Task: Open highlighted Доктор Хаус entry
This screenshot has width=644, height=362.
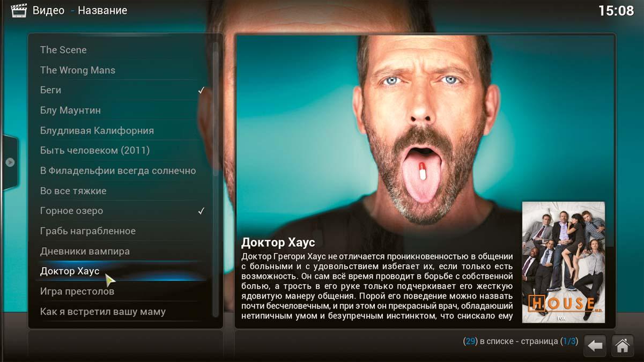Action: click(x=70, y=271)
